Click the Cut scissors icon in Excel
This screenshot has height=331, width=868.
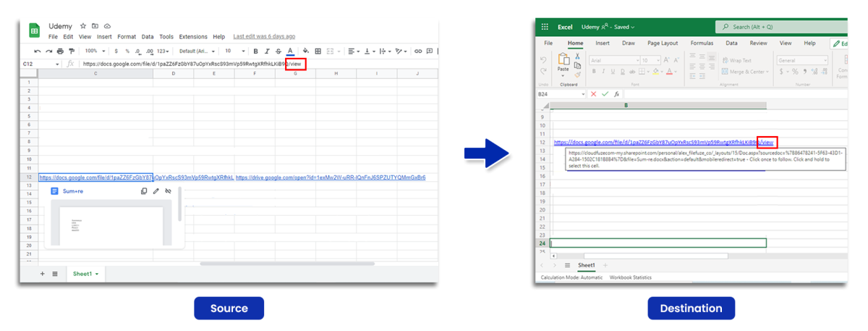[577, 56]
